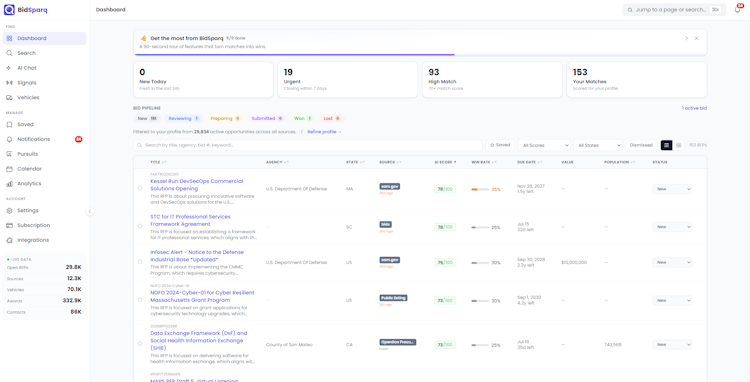Open the Urgent stat card
This screenshot has width=750, height=382.
click(x=348, y=79)
